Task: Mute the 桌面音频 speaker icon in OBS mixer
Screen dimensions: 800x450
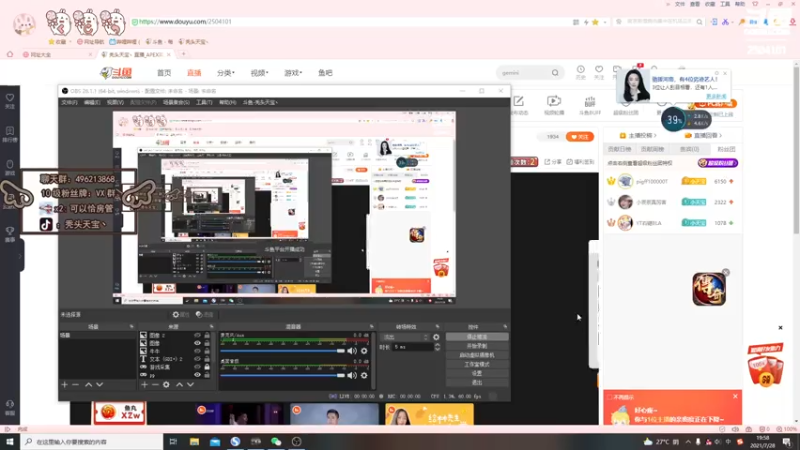Action: [352, 376]
